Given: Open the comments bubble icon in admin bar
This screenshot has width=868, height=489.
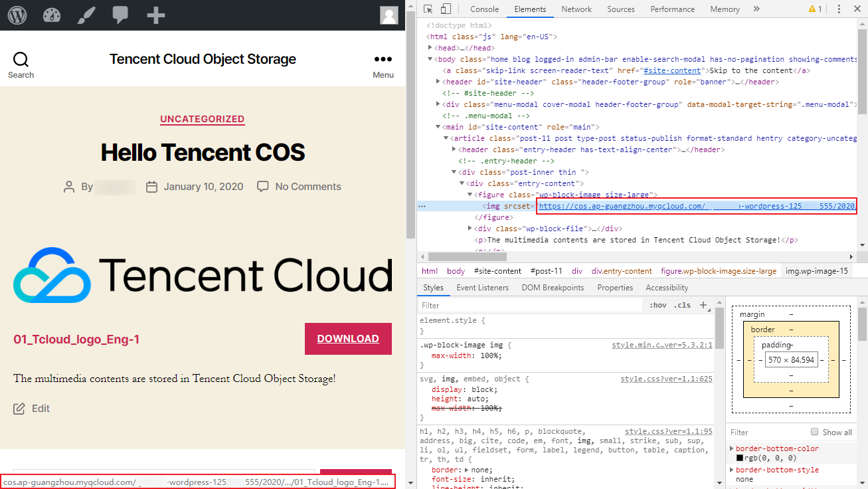Looking at the screenshot, I should click(x=121, y=15).
